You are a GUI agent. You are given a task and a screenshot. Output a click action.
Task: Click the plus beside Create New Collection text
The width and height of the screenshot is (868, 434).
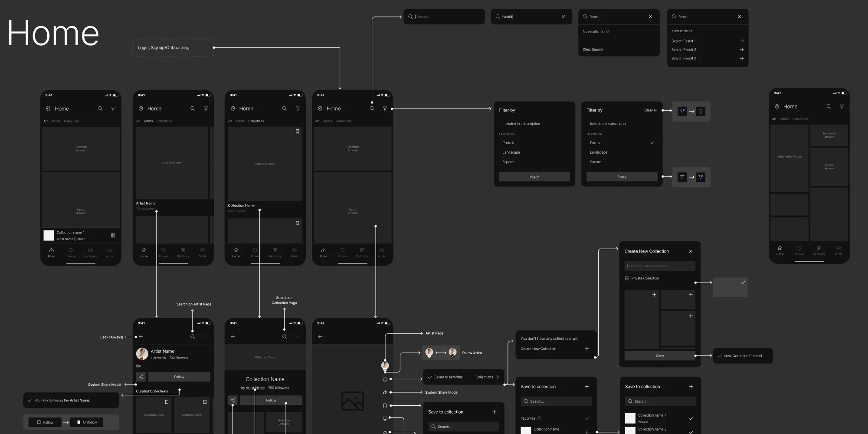point(587,349)
